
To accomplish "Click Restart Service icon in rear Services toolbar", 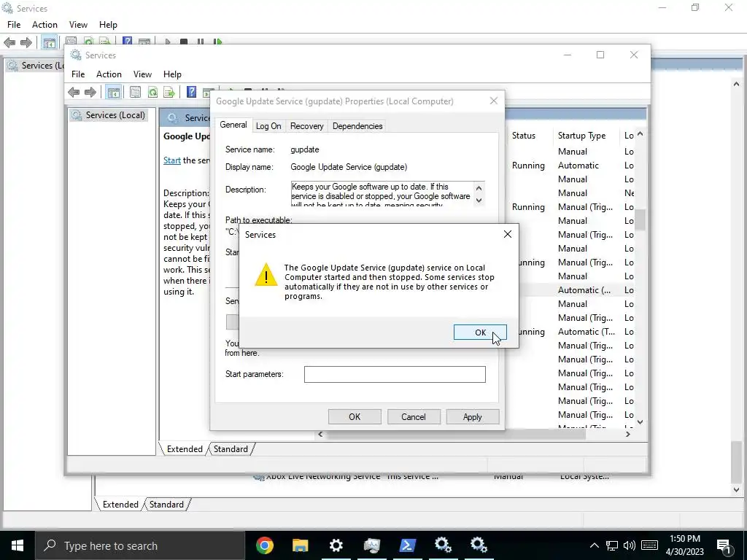I will (x=217, y=42).
